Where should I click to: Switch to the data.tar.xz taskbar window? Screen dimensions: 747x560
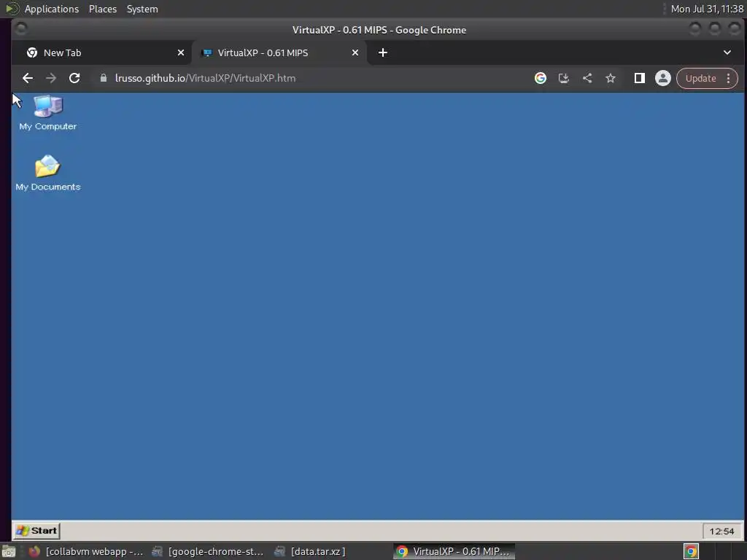point(310,551)
